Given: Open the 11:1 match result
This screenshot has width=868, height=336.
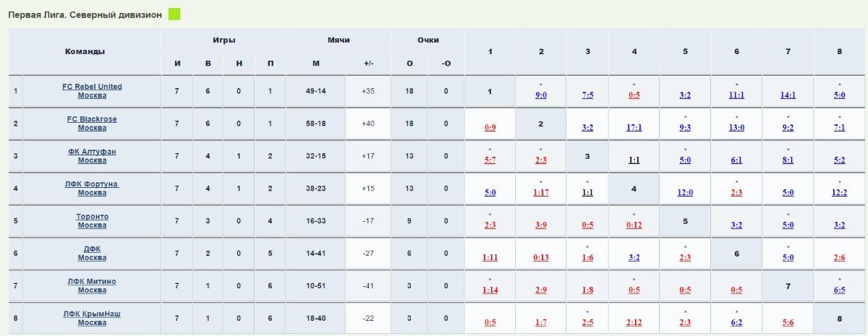Looking at the screenshot, I should point(736,95).
